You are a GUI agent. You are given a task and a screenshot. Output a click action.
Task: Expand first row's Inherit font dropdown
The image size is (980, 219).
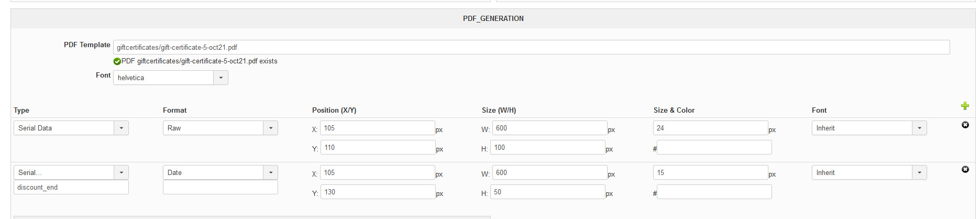pos(919,128)
